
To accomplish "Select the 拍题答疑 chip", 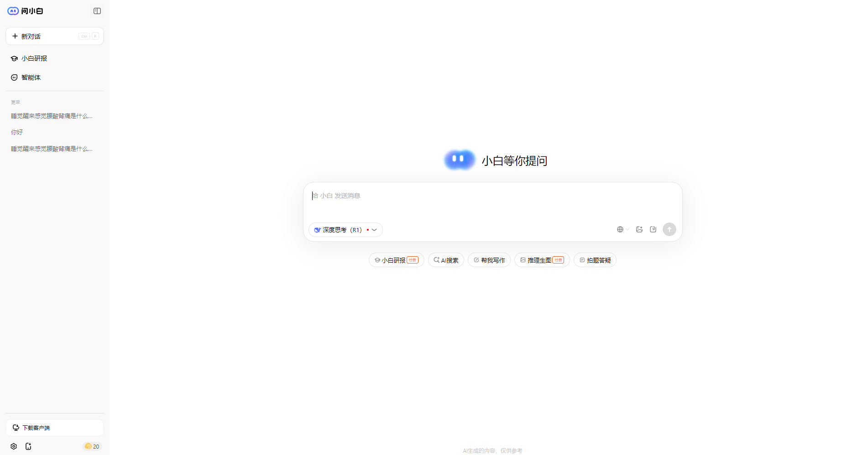I will click(x=595, y=260).
